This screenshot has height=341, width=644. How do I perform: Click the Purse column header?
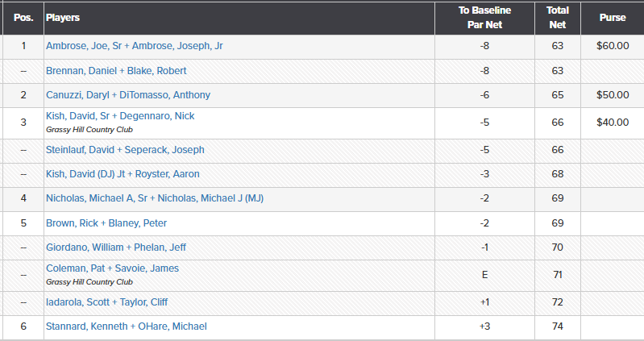tap(613, 17)
